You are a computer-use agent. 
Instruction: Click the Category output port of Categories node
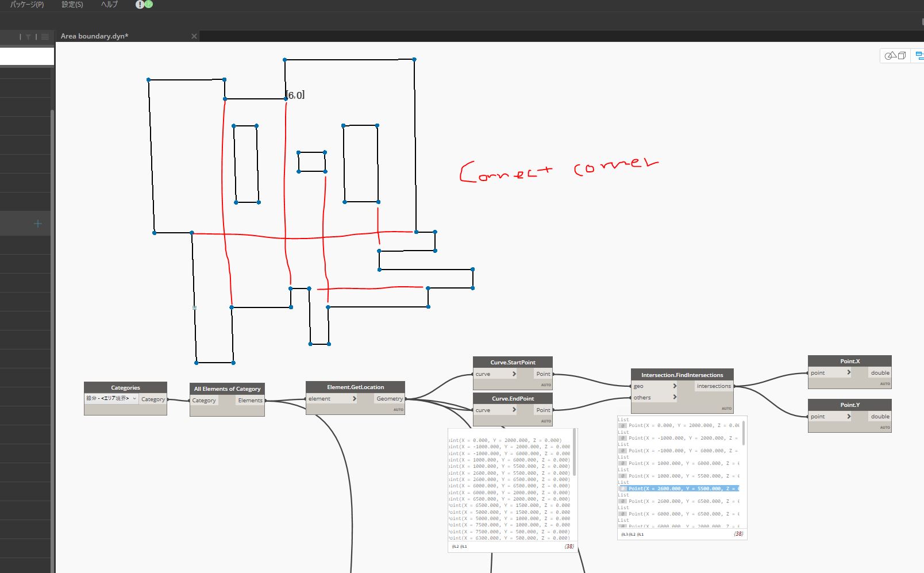153,399
